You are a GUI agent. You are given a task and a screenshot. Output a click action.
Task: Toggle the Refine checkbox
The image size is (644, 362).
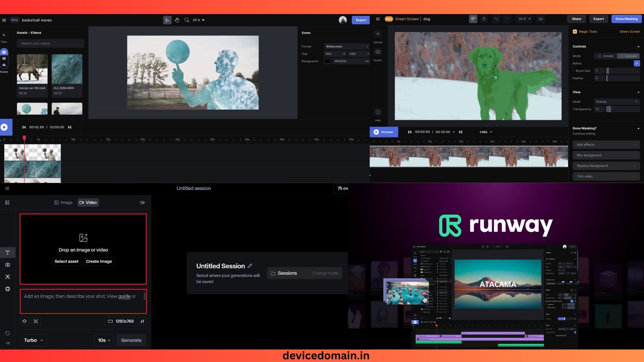pos(637,63)
